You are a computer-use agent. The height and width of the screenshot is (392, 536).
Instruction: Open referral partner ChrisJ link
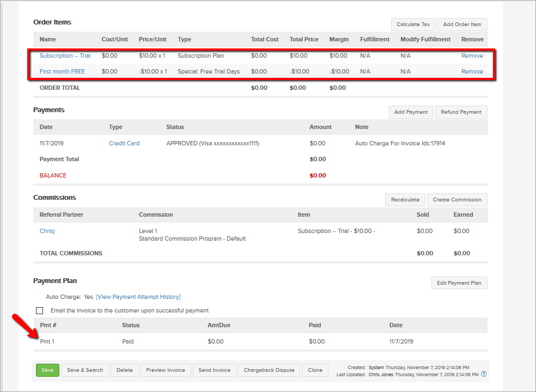click(47, 231)
